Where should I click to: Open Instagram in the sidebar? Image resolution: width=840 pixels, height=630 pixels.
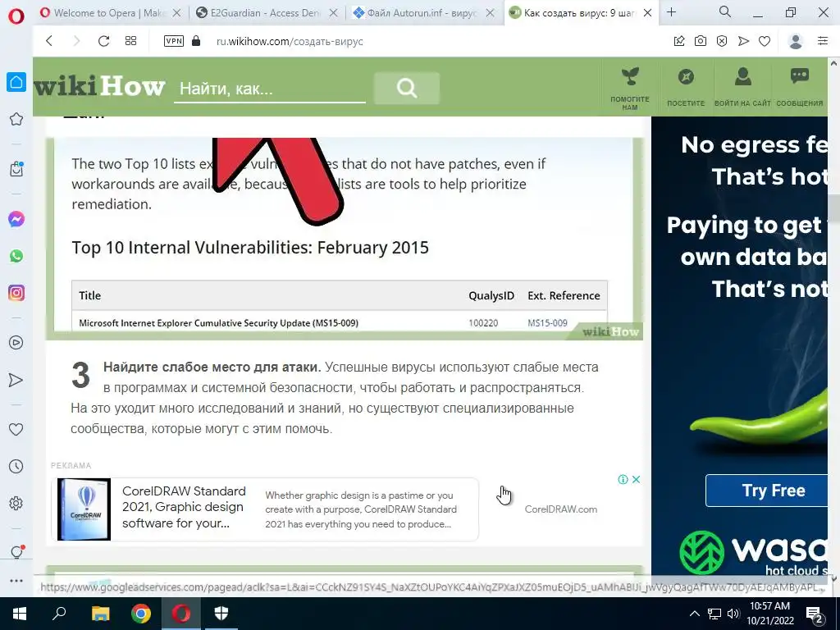(x=16, y=293)
